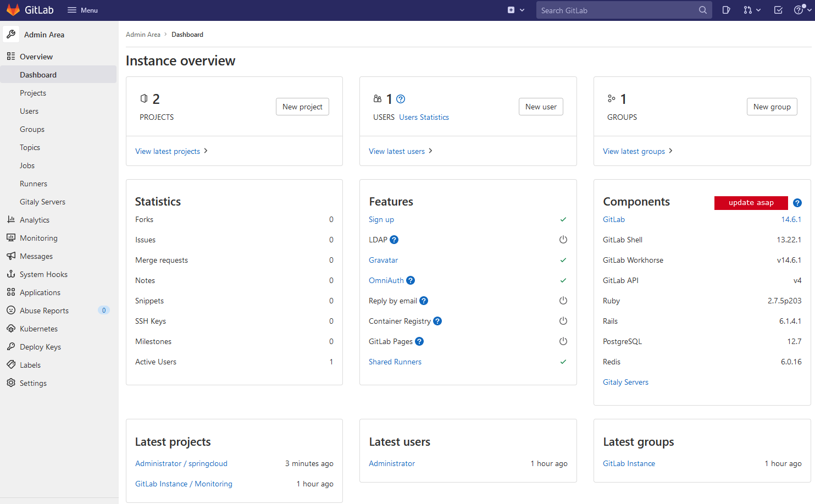
Task: Click the Deploy Keys key icon
Action: tap(11, 346)
